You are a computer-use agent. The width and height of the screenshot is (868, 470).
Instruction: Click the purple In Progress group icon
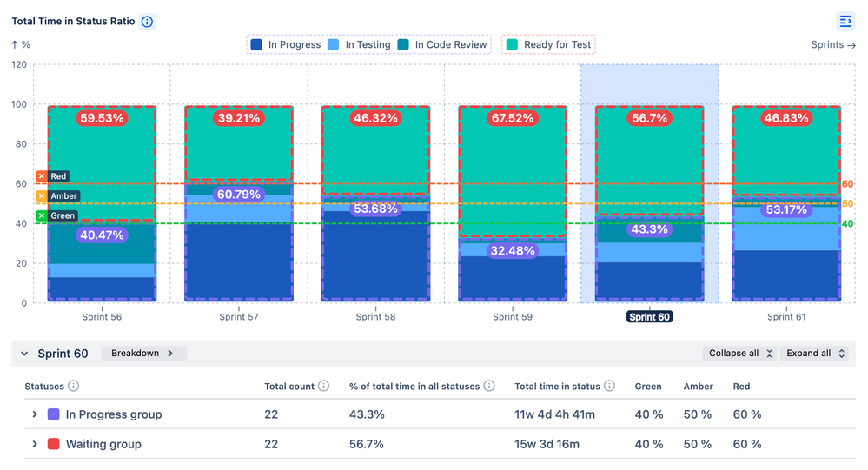pyautogui.click(x=54, y=414)
